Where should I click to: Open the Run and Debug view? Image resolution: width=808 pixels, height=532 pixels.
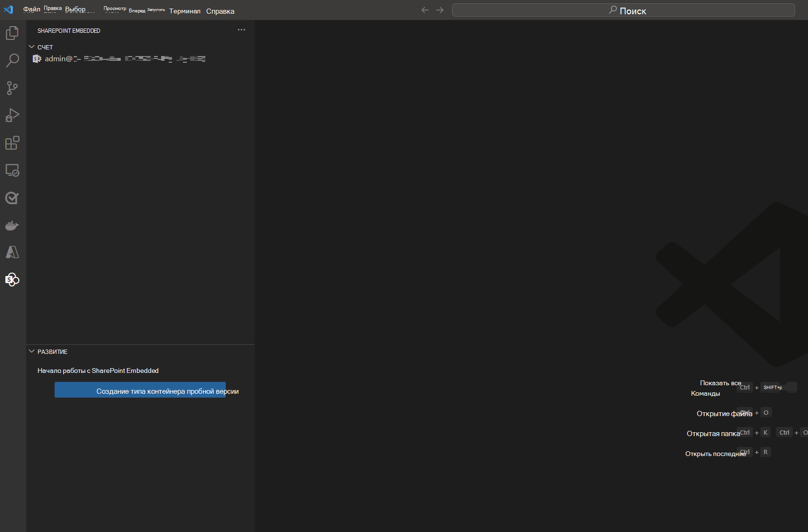[x=12, y=115]
